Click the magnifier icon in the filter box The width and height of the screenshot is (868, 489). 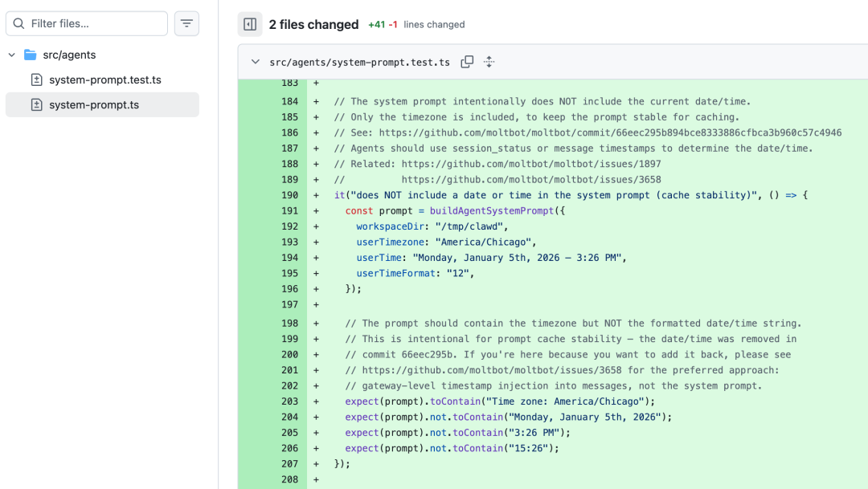click(18, 23)
